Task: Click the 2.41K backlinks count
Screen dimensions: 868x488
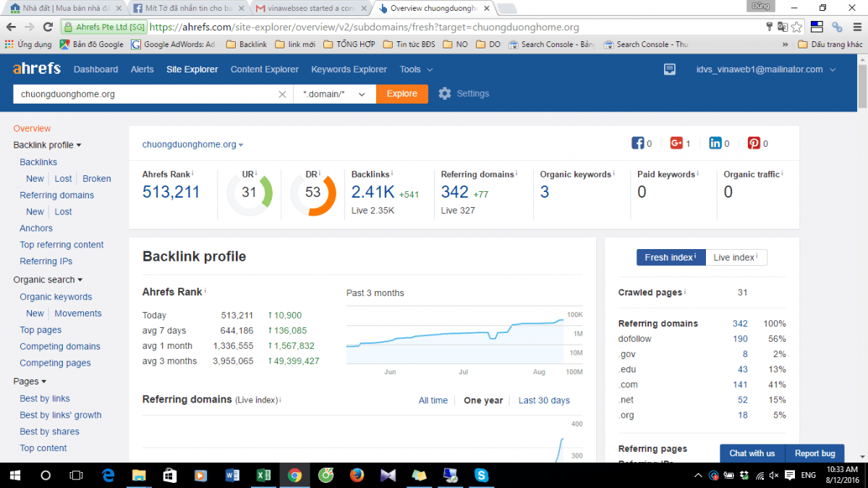Action: pyautogui.click(x=373, y=192)
